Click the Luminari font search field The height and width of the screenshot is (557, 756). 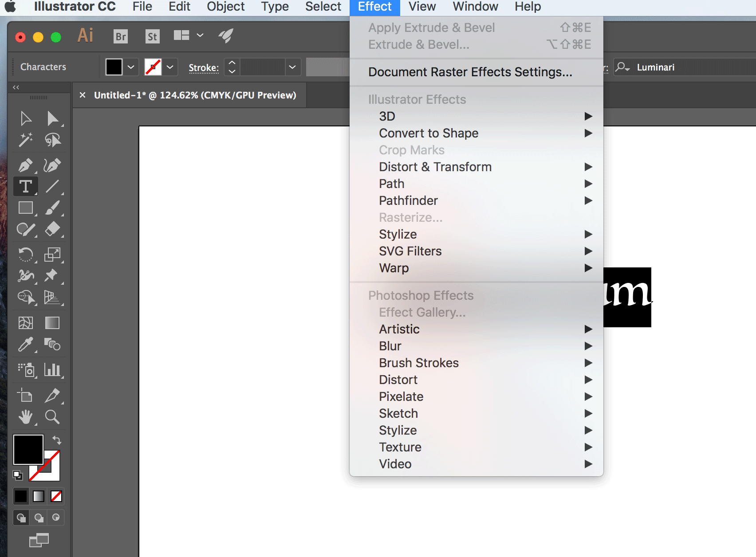(x=685, y=67)
